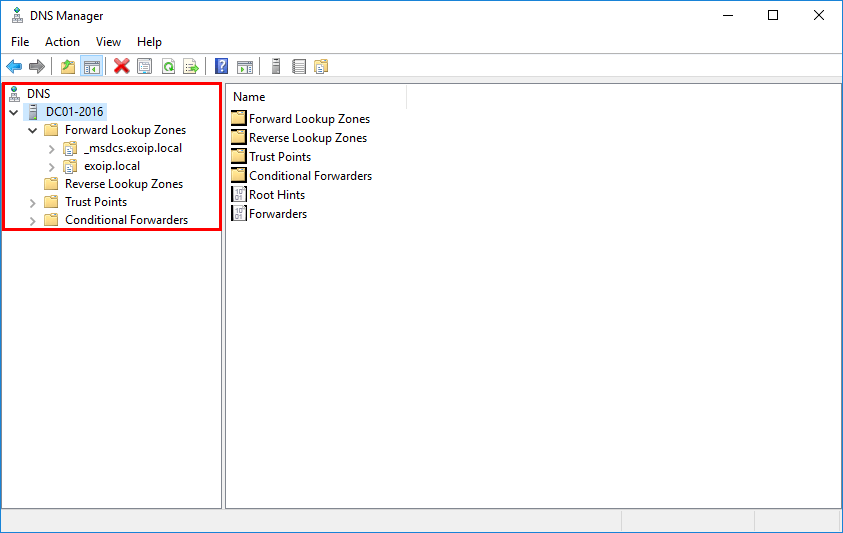Viewport: 843px width, 533px height.
Task: Select Conditional Forwarders in right list
Action: pos(310,176)
